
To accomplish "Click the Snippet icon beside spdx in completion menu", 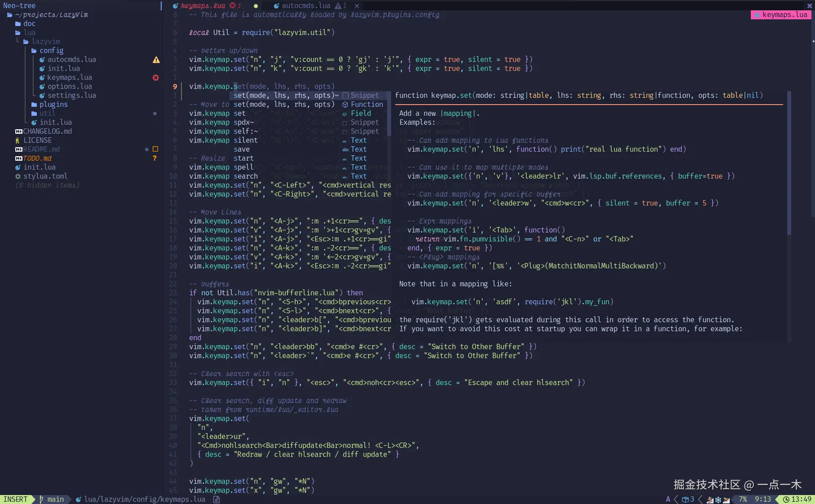I will 345,122.
